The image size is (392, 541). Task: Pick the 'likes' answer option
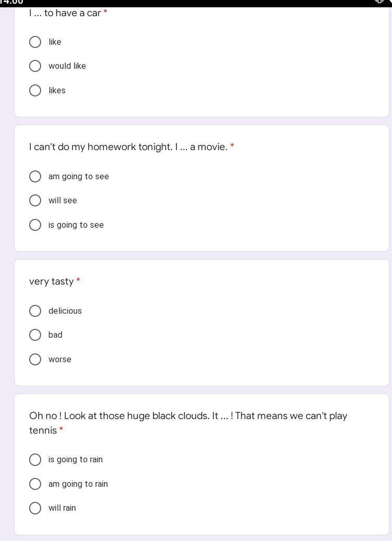point(35,91)
